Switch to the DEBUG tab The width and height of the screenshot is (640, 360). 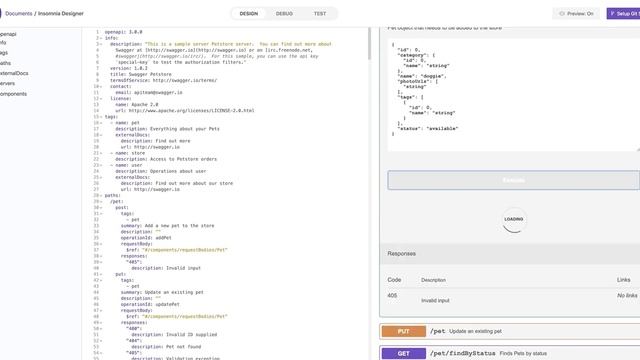coord(284,13)
